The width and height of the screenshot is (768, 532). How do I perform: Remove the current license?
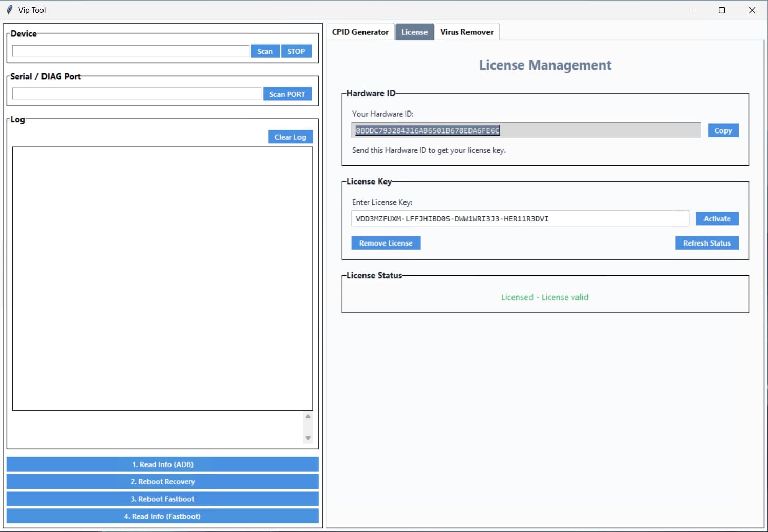point(386,243)
